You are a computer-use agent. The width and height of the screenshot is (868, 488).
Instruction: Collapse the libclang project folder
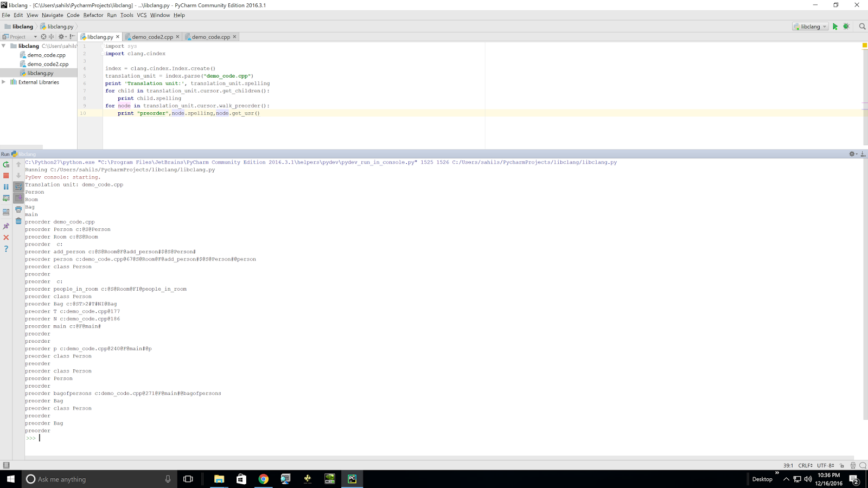point(4,46)
